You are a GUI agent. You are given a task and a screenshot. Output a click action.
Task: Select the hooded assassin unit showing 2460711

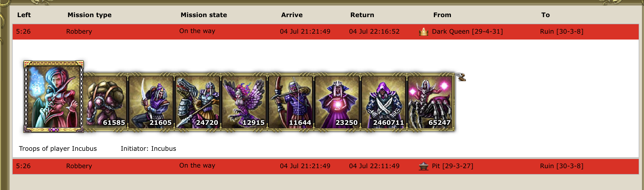[384, 102]
